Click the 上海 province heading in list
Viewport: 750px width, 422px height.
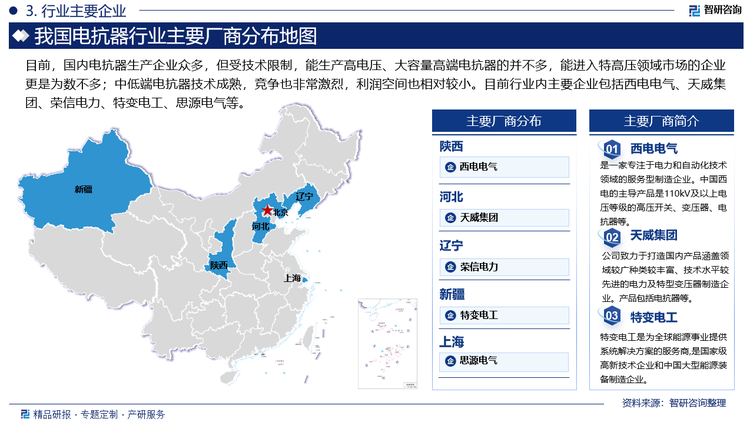click(x=452, y=342)
